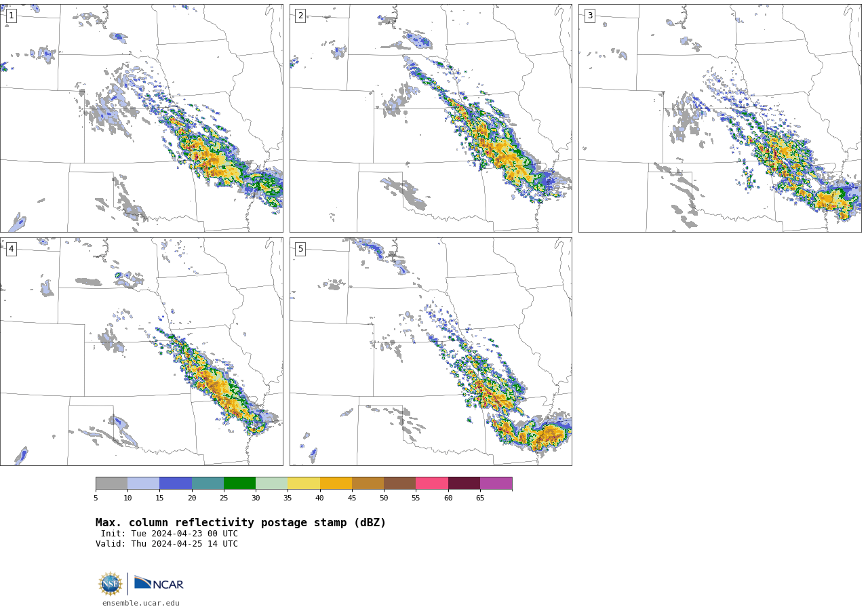This screenshot has width=868, height=611.
Task: Select the gray 5-10 dBZ swatch
Action: (x=111, y=484)
